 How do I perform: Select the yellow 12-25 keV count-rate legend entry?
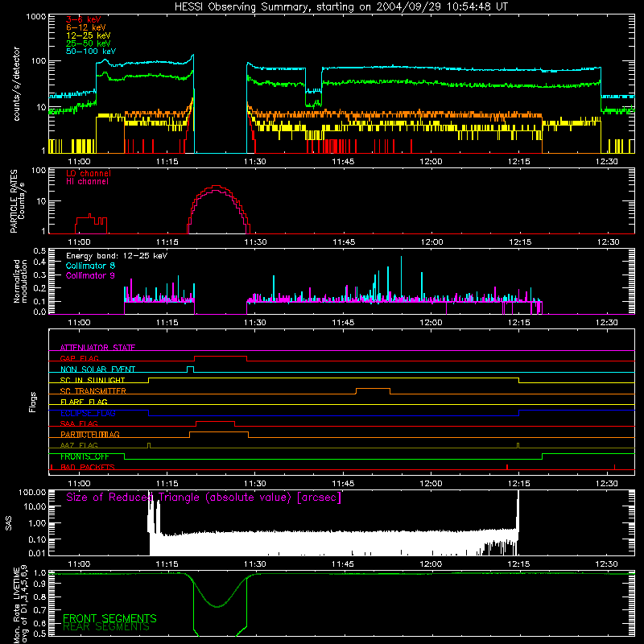point(88,35)
